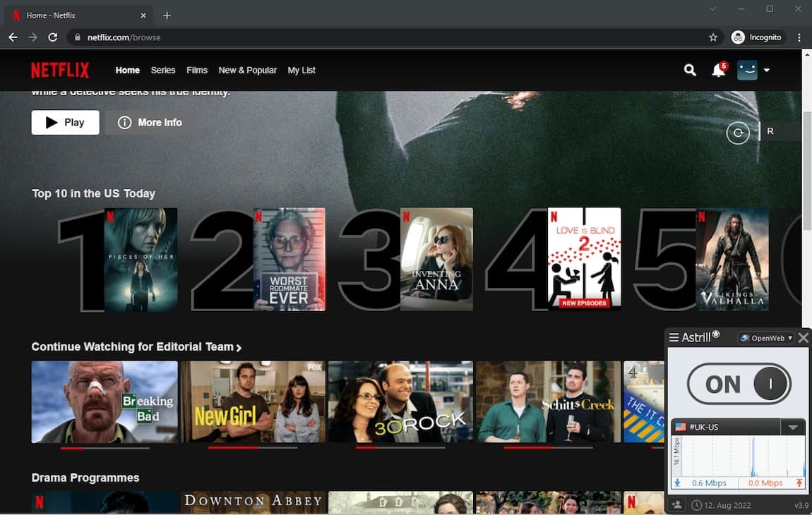Click Schitt's Creek progress bar
This screenshot has height=515, width=812.
click(x=549, y=448)
